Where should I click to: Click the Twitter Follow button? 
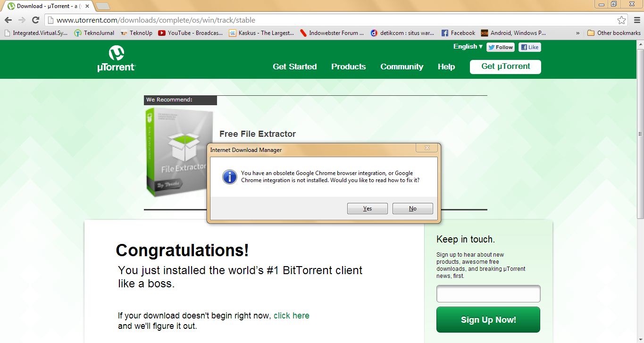501,47
